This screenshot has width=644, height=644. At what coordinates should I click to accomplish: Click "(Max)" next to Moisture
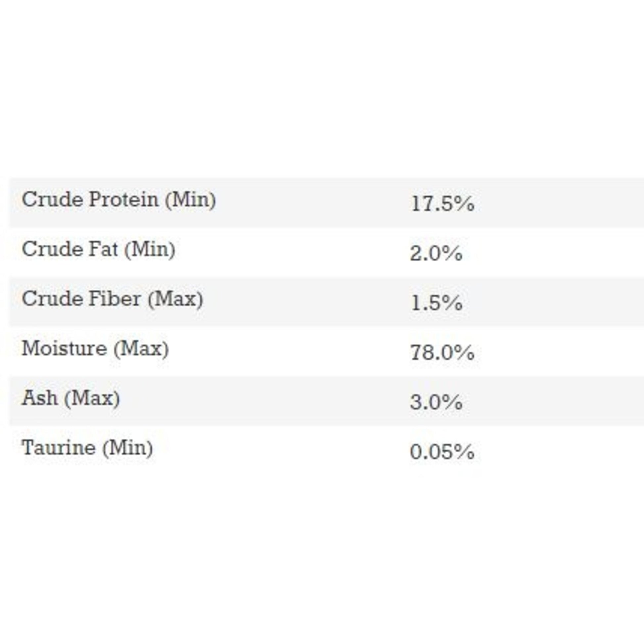coord(141,349)
